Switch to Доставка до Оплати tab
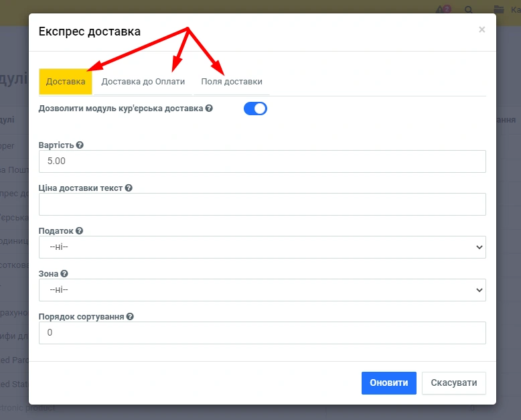Image resolution: width=521 pixels, height=420 pixels. pos(143,82)
